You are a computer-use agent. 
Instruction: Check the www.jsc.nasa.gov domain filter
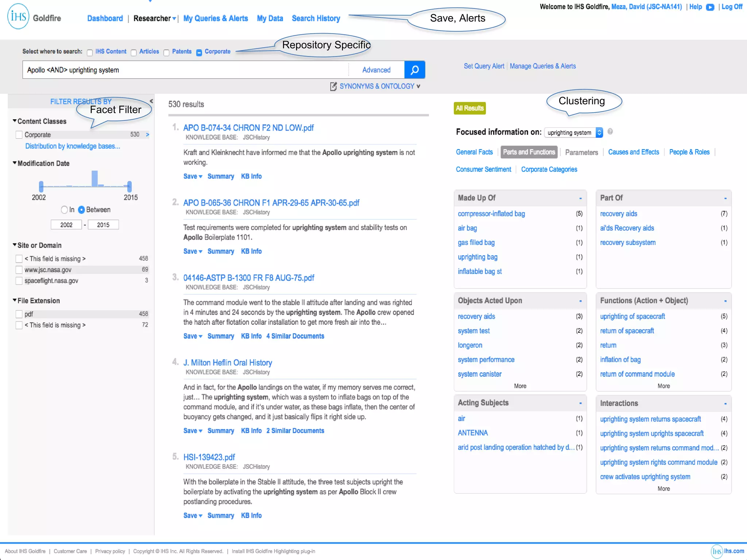point(19,270)
